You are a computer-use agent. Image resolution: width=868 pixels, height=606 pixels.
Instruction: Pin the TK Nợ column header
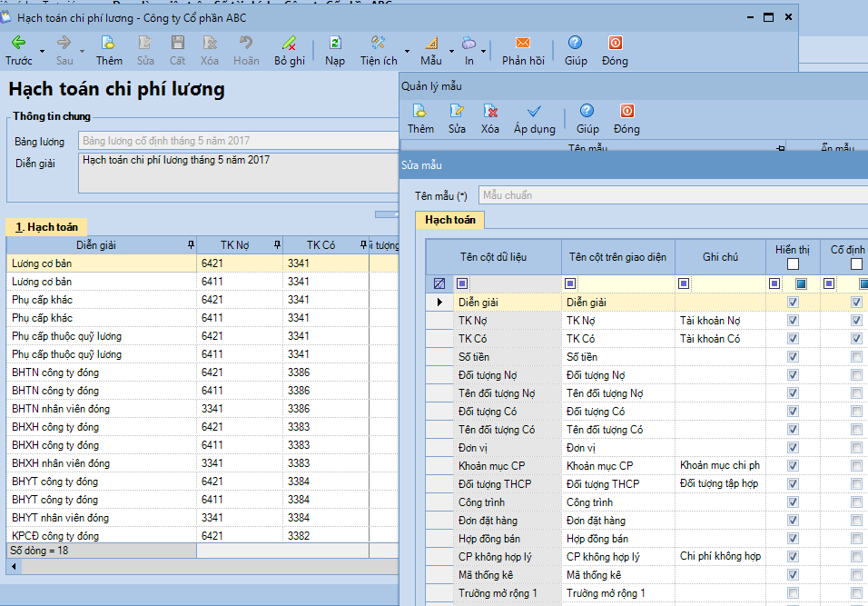pyautogui.click(x=277, y=244)
